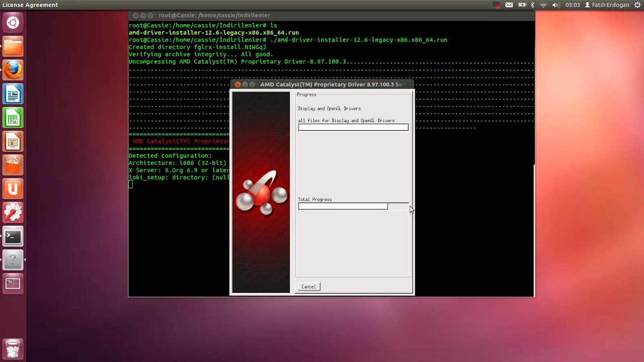Open the mail messaging indicator
Image resolution: width=644 pixels, height=362 pixels.
[509, 5]
